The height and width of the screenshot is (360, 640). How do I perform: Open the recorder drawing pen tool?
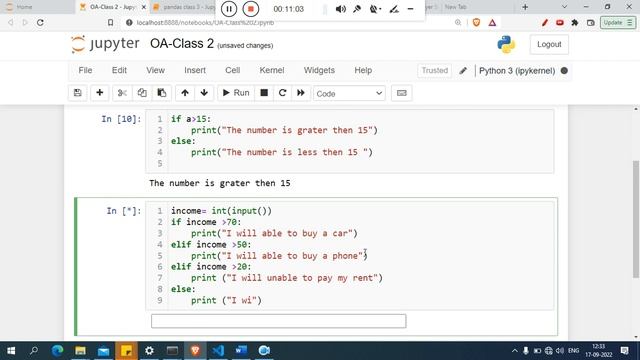(x=394, y=9)
